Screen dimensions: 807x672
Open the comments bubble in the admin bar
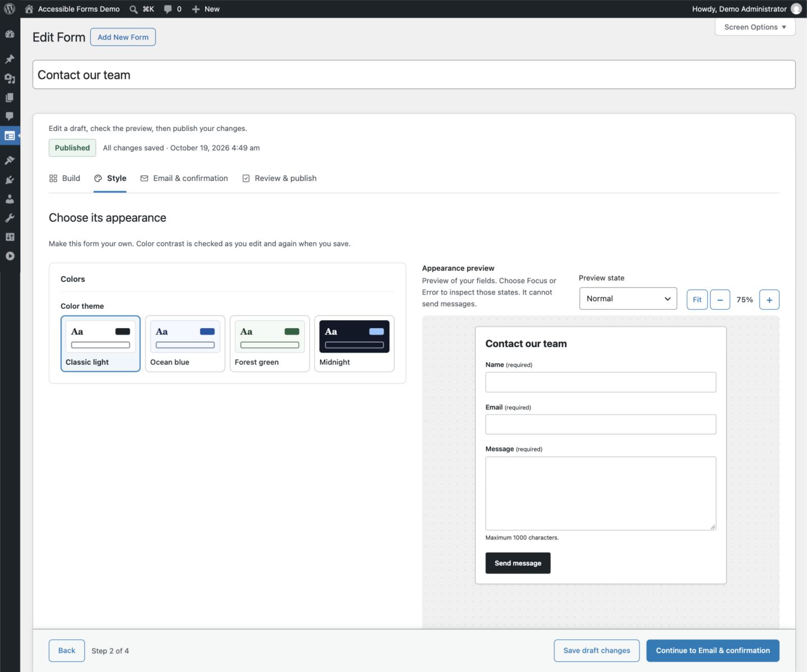click(172, 9)
